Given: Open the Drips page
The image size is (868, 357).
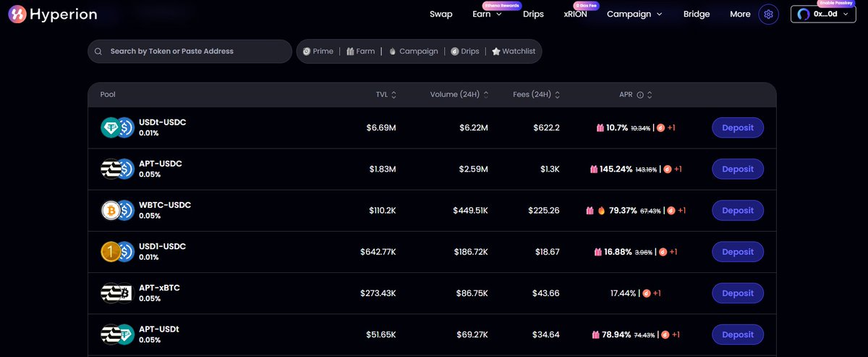Looking at the screenshot, I should pyautogui.click(x=533, y=14).
